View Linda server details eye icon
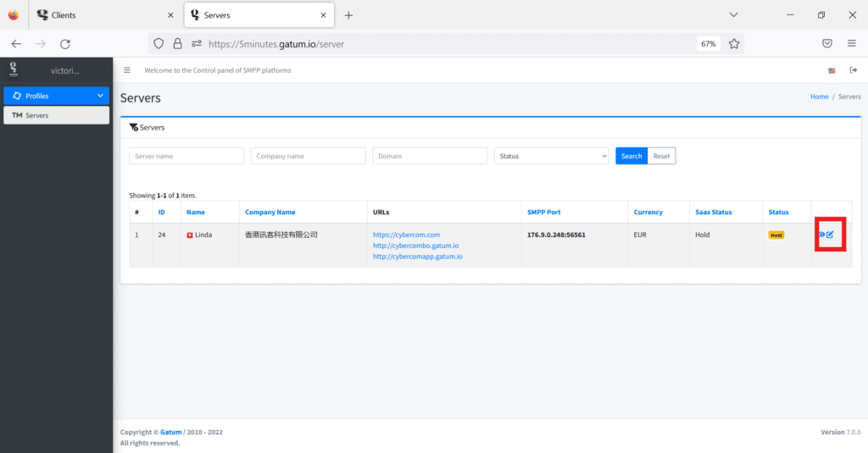Viewport: 868px width, 453px height. 821,235
